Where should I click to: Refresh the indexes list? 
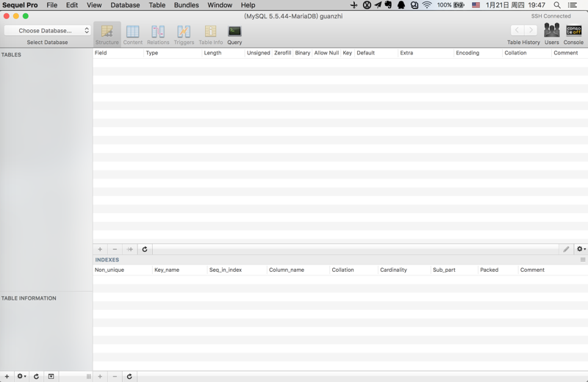pos(129,376)
